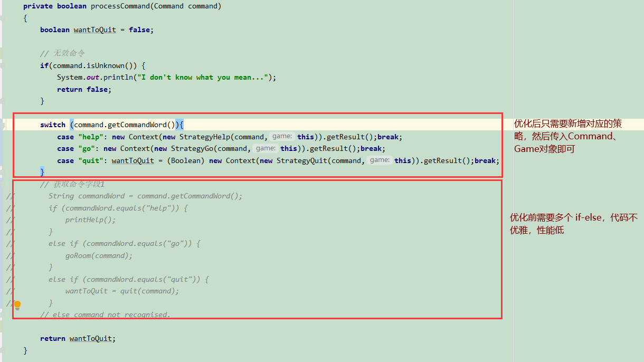Click getCommandWord in the switch line
This screenshot has height=362, width=644.
[137, 125]
